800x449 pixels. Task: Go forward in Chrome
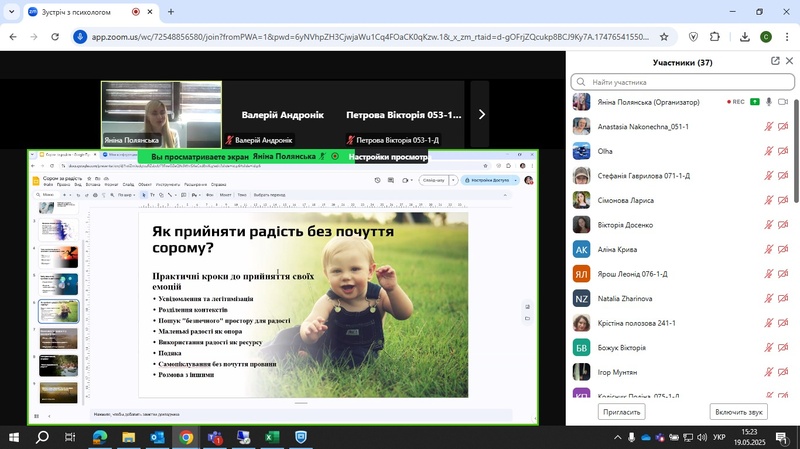[x=34, y=37]
